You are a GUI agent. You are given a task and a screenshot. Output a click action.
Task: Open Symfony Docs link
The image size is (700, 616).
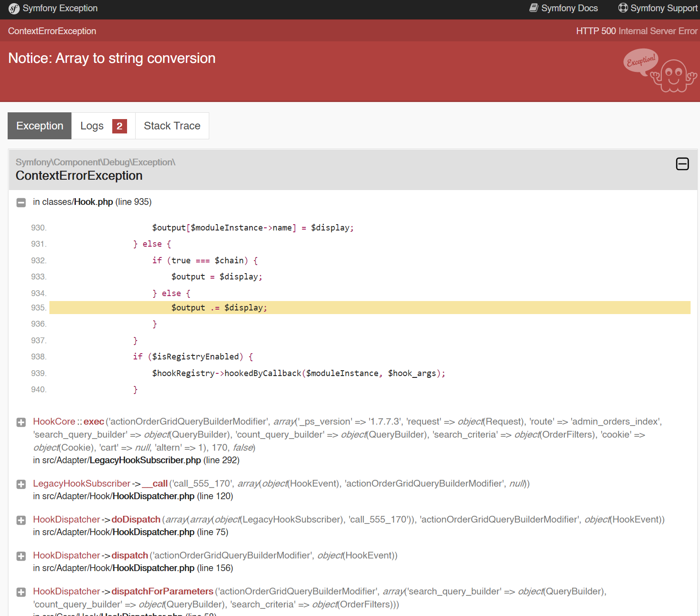pyautogui.click(x=564, y=8)
